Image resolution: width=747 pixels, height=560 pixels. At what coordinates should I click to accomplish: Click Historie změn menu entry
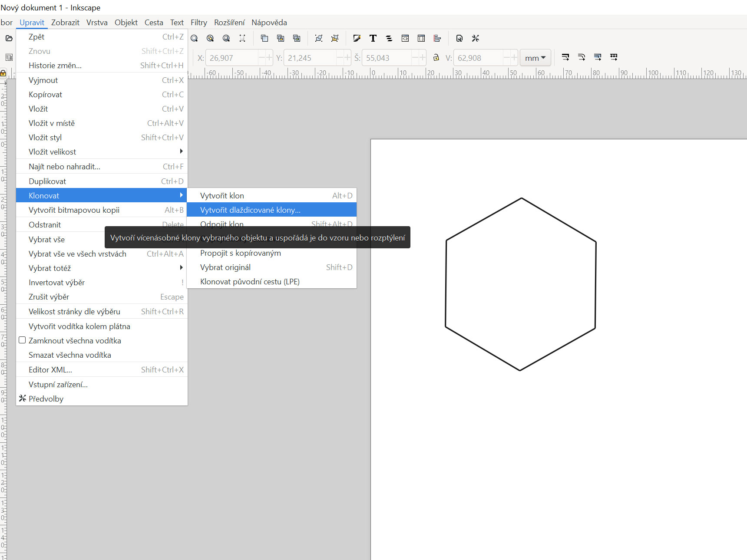55,66
